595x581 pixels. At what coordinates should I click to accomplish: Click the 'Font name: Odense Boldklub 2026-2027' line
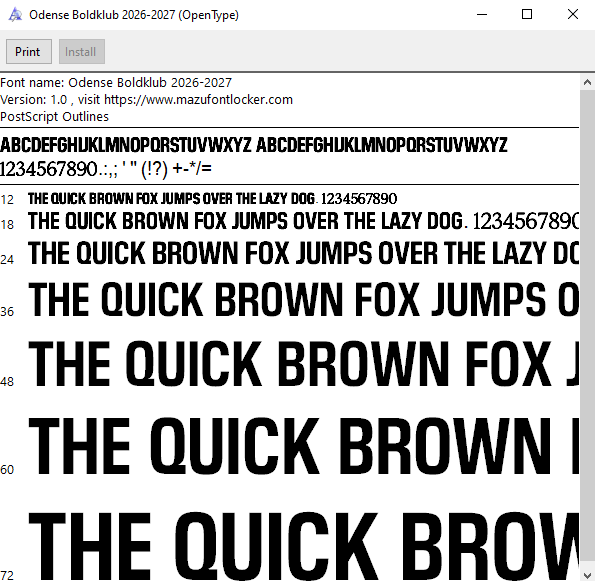pyautogui.click(x=116, y=83)
